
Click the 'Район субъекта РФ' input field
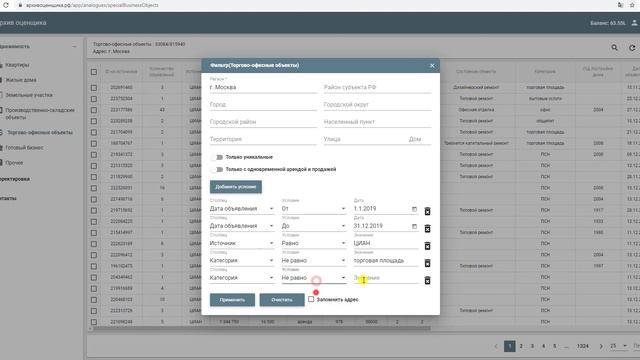pyautogui.click(x=378, y=87)
